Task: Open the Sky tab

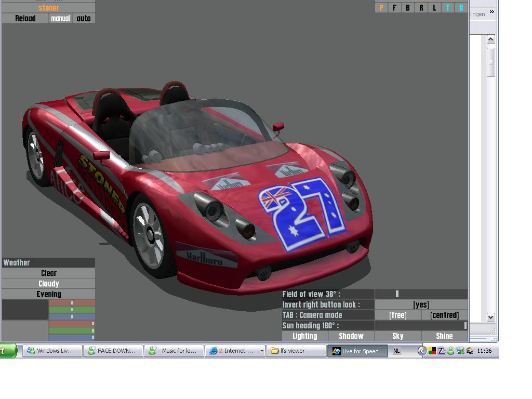Action: click(397, 336)
